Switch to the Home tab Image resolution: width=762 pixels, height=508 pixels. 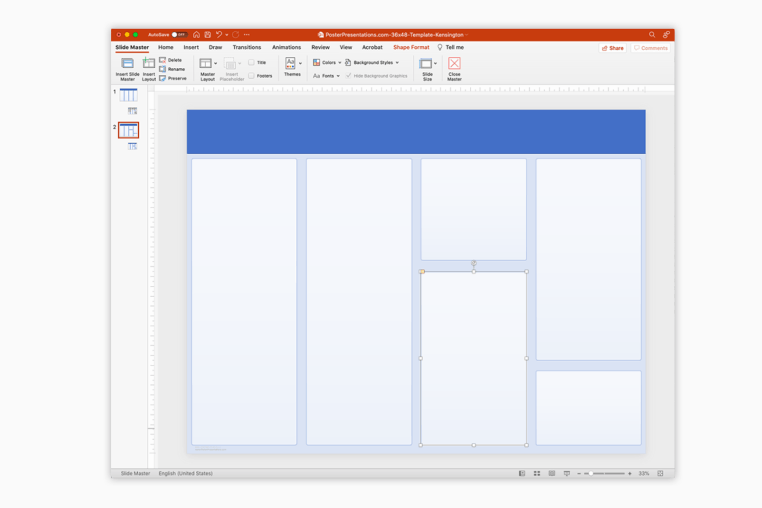[166, 47]
